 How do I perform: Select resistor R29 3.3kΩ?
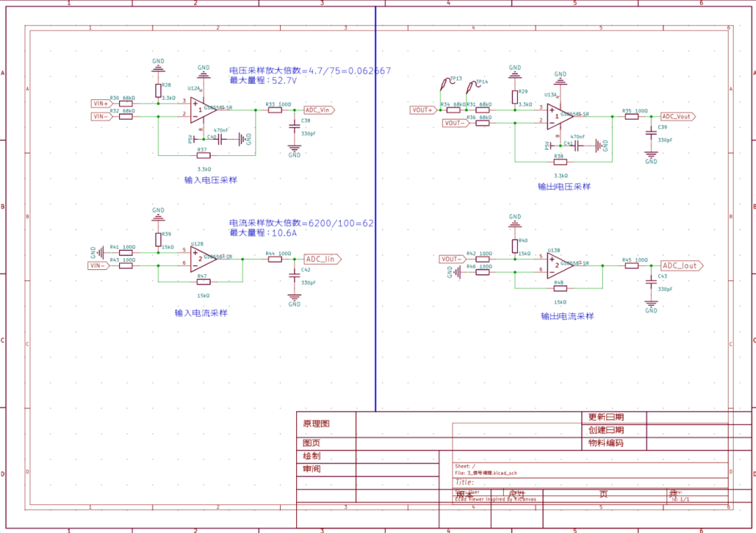(515, 97)
